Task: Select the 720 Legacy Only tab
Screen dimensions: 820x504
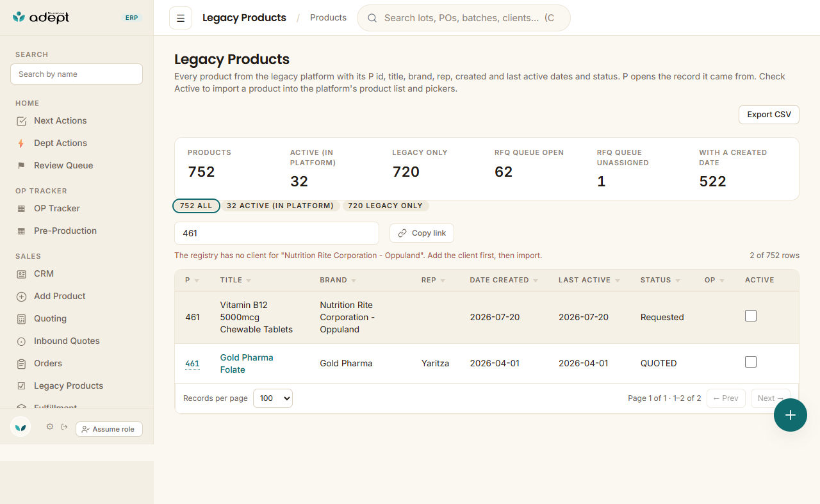Action: click(x=386, y=206)
